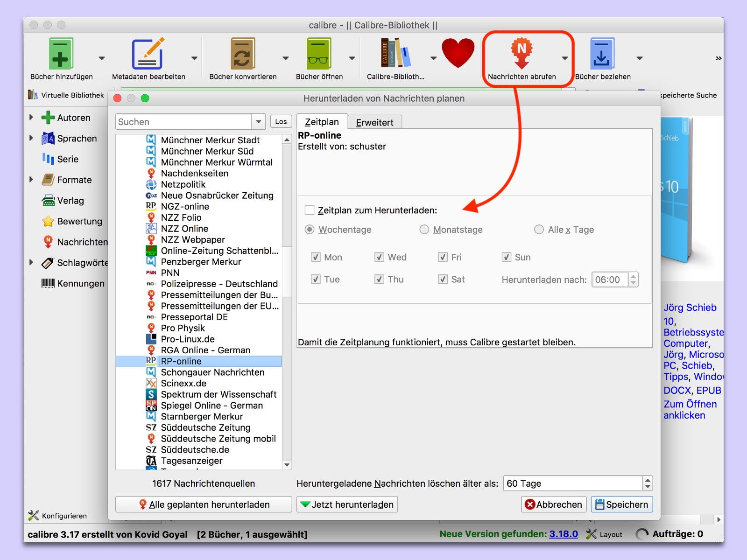Image resolution: width=747 pixels, height=560 pixels.
Task: Open the Virtuelle Bibliothek icon
Action: [x=33, y=95]
